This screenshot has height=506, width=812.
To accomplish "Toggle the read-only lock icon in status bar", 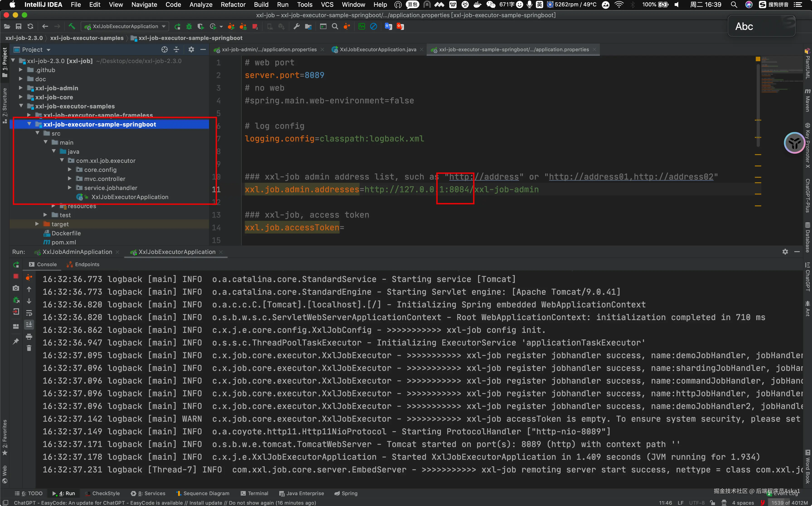I will pyautogui.click(x=713, y=503).
